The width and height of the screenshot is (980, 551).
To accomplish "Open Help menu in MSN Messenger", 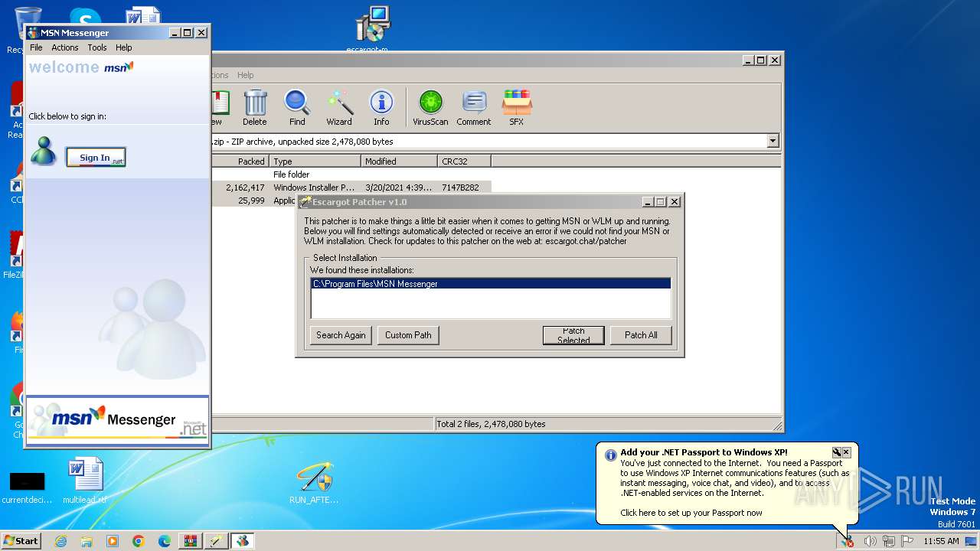I will pos(123,47).
